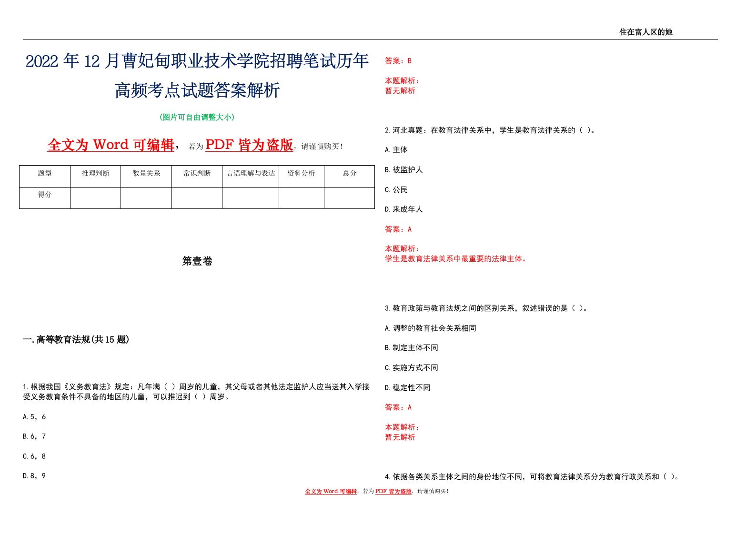This screenshot has width=756, height=534.
Task: Click the header text 住在富人区的她
Action: tap(645, 32)
